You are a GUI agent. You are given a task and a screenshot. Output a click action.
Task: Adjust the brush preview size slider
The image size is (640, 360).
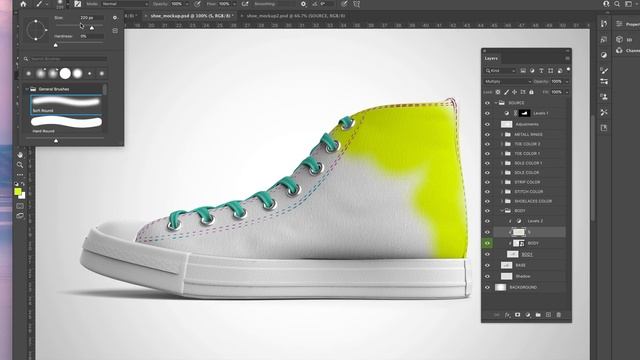coord(56,141)
